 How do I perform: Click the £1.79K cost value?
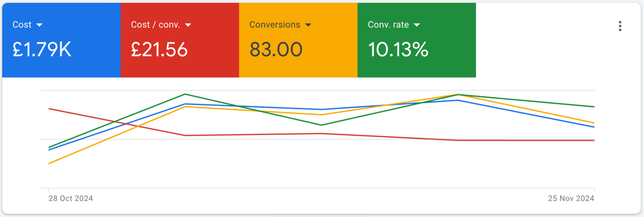(x=42, y=49)
